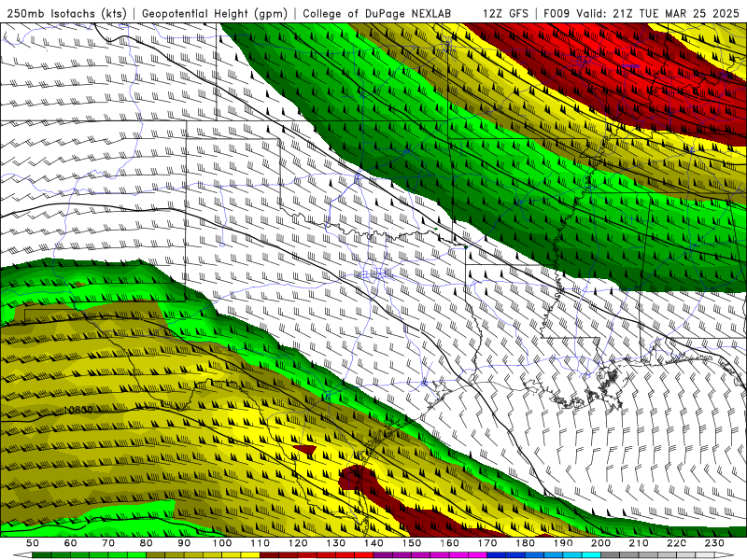Click the "Geopotential Height (gpm)" title text

215,14
